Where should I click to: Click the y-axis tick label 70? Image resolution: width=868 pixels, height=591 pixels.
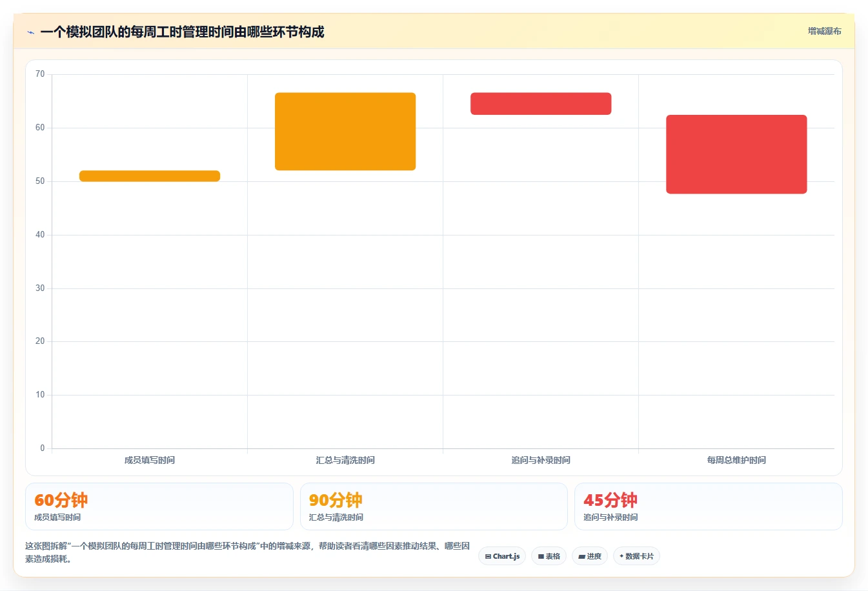click(x=40, y=74)
